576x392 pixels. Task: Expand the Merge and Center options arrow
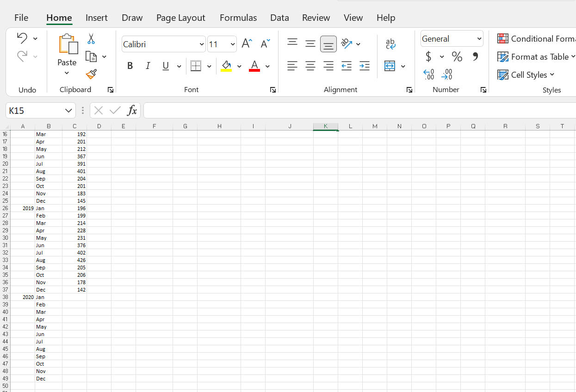(x=403, y=66)
